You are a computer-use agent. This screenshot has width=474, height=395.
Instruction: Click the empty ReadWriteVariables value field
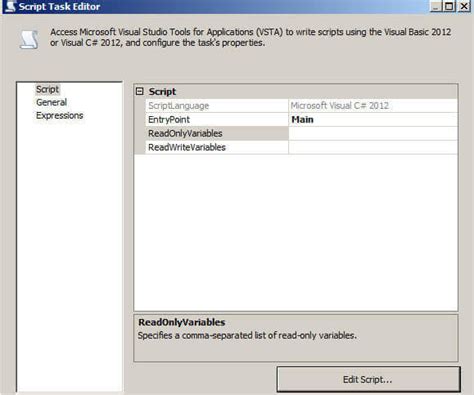pyautogui.click(x=373, y=147)
